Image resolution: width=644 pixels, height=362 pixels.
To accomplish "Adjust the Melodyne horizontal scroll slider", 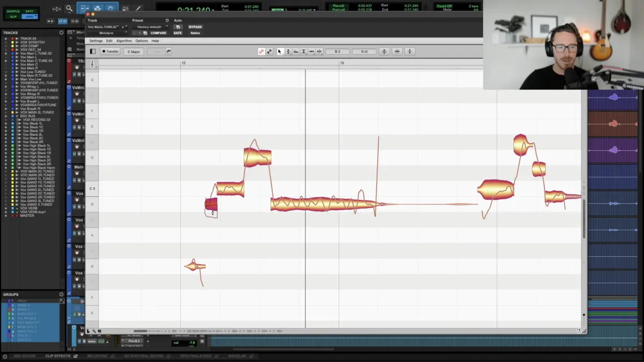I will pos(141,331).
